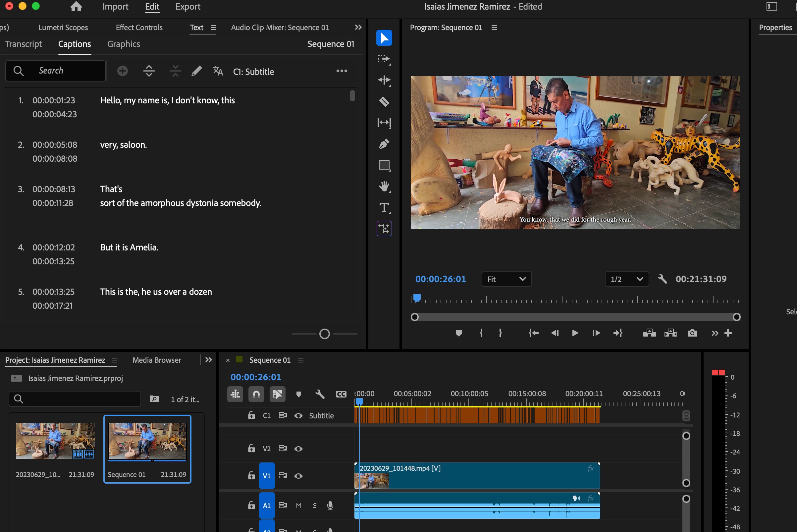Toggle Snap in Timeline magnet
Viewport: 797px width, 532px height.
[256, 394]
